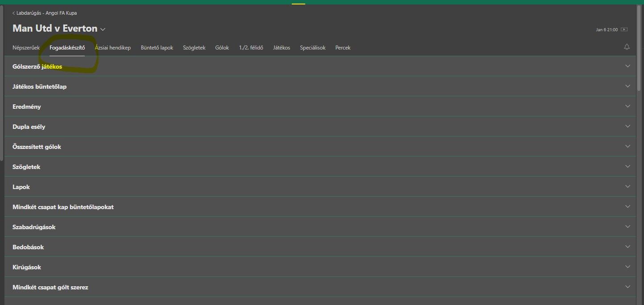The height and width of the screenshot is (305, 644).
Task: Select the Fogadáskészítő tab
Action: click(x=67, y=48)
